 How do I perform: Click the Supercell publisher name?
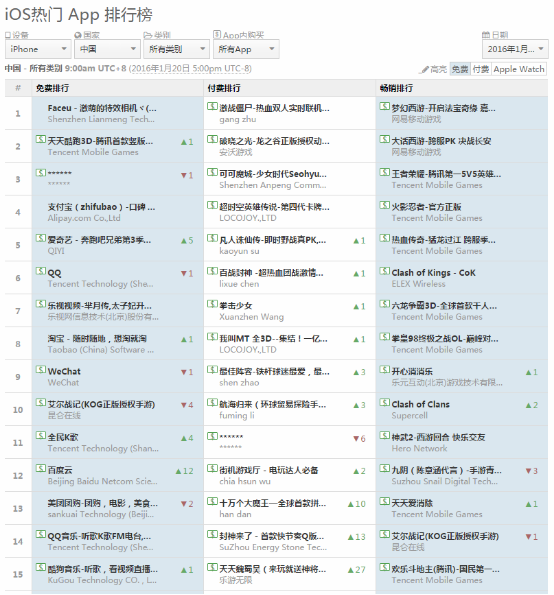pos(409,416)
